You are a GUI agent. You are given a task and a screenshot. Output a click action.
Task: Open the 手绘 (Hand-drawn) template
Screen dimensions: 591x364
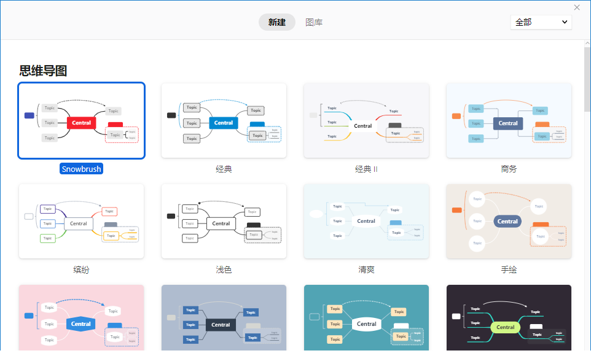(508, 221)
